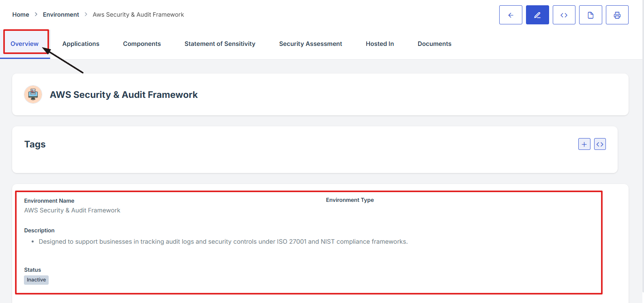The height and width of the screenshot is (303, 644).
Task: Navigate to Home via breadcrumb
Action: point(21,15)
